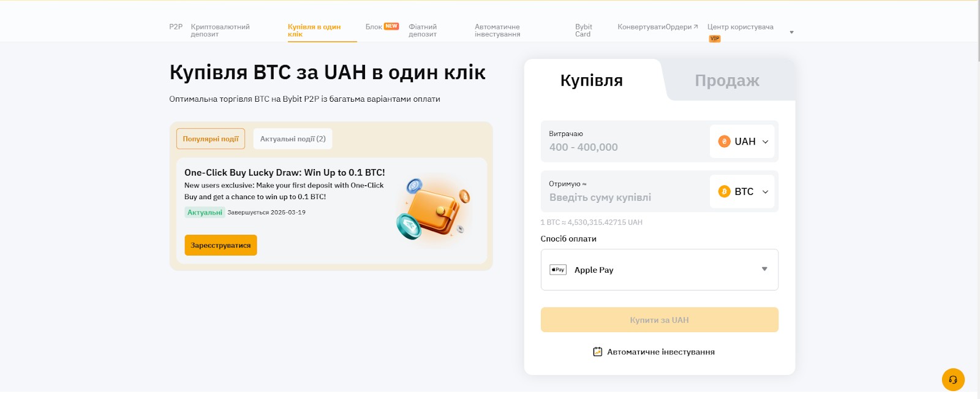This screenshot has width=980, height=399.
Task: Click the Зареєструватися button
Action: 221,245
